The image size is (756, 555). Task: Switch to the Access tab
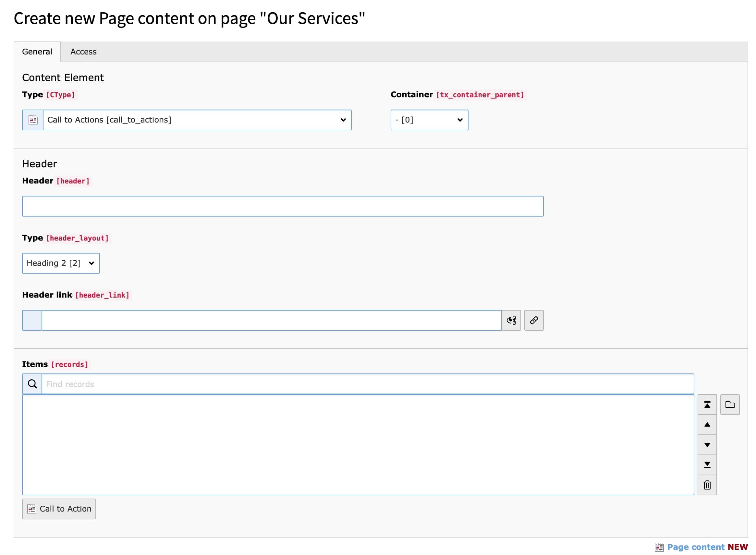click(x=83, y=52)
